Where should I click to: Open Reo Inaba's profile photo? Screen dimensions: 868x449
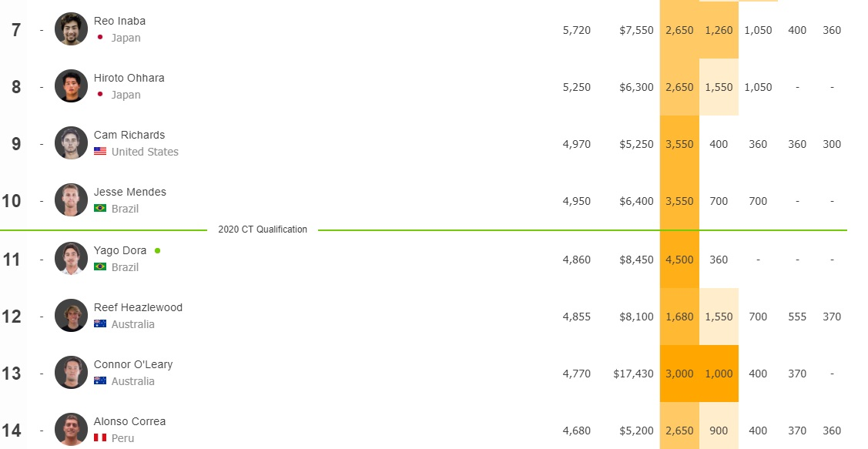(71, 29)
